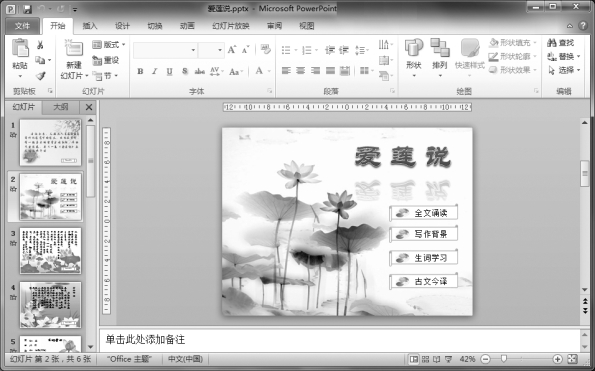The height and width of the screenshot is (371, 595).
Task: Select the Format Painter brush
Action: point(41,75)
